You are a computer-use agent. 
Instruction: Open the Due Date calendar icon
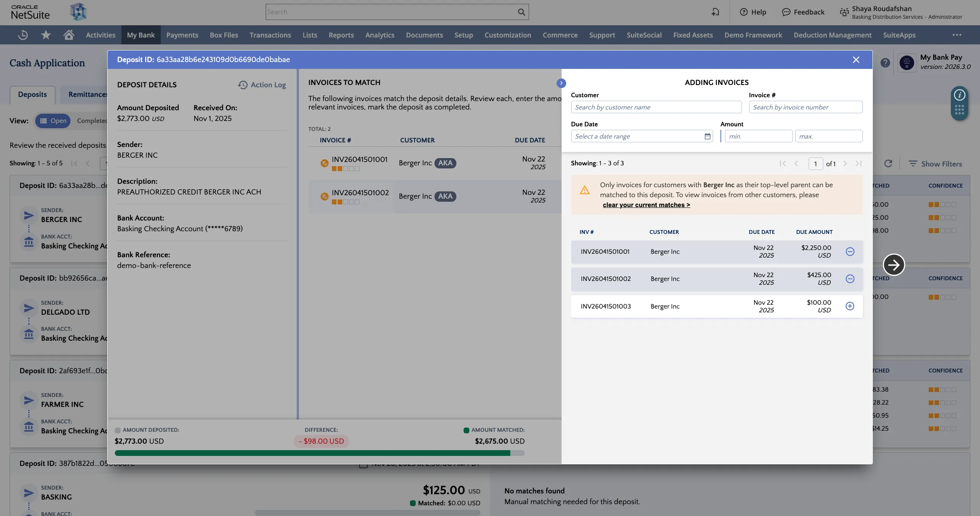(x=707, y=136)
